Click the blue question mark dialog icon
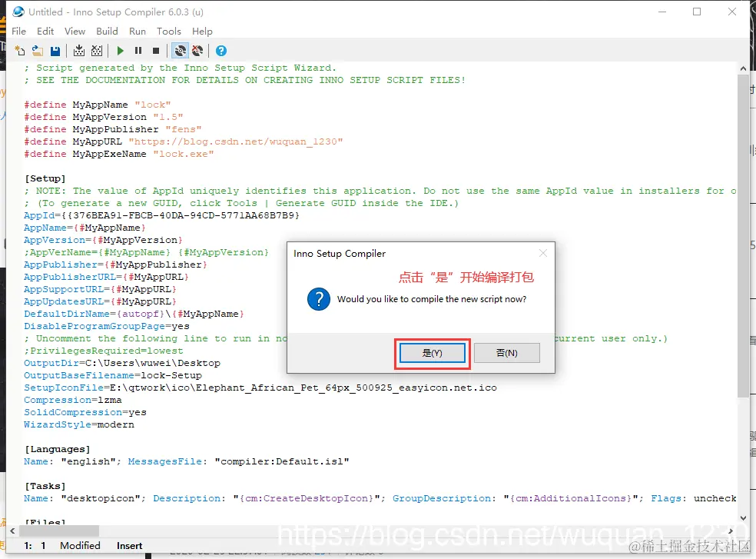Screen dimensions: 756x559 pos(319,299)
